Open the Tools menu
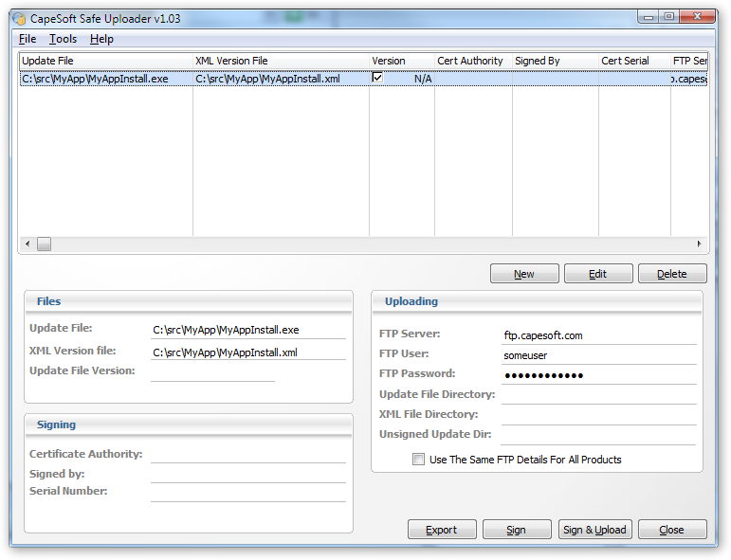Image resolution: width=731 pixels, height=560 pixels. pos(64,39)
